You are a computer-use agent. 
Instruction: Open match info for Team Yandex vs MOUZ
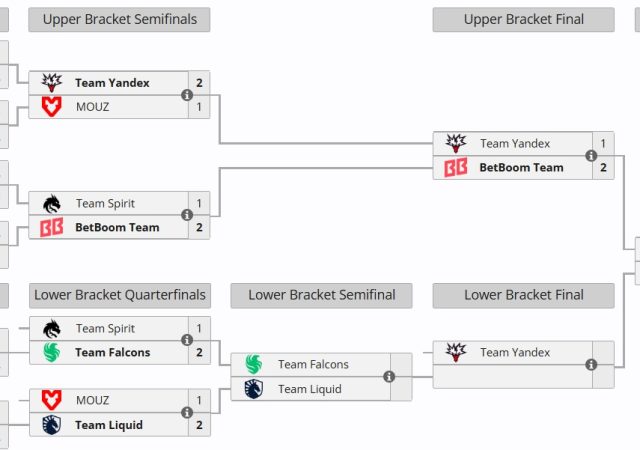click(187, 95)
